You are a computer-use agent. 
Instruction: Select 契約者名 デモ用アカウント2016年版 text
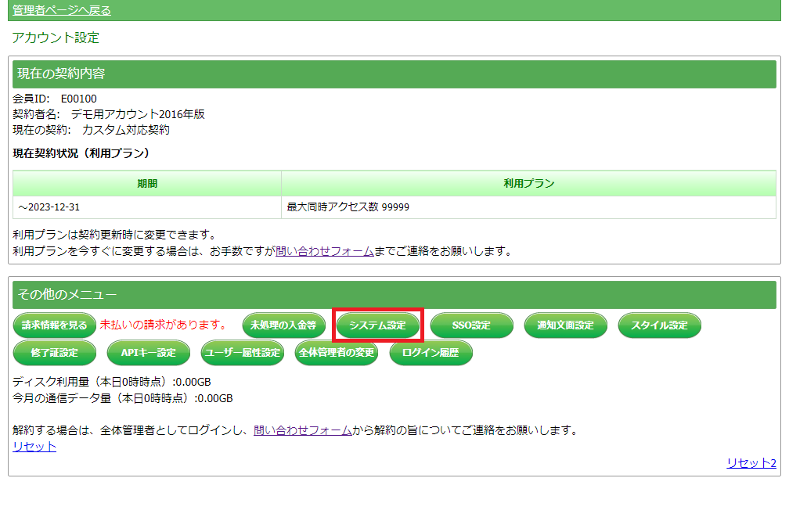109,114
